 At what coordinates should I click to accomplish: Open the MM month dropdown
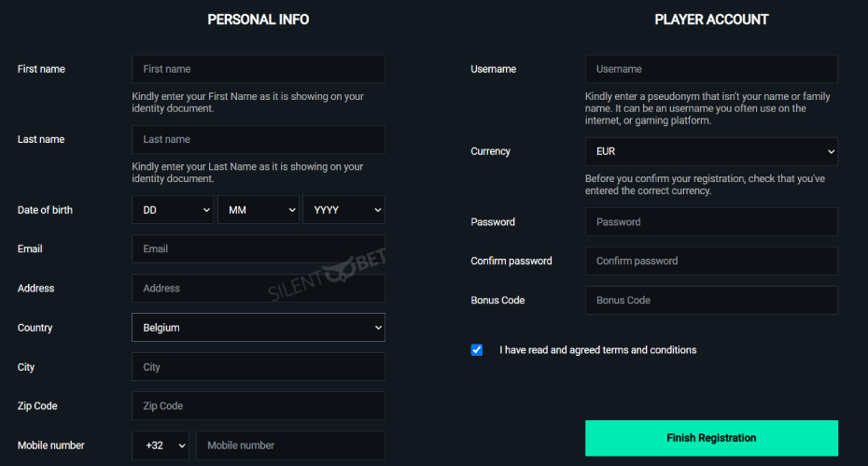[259, 210]
